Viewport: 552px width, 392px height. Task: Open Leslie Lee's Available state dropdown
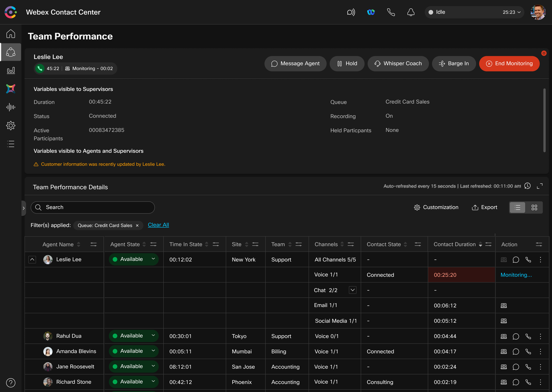pos(153,259)
